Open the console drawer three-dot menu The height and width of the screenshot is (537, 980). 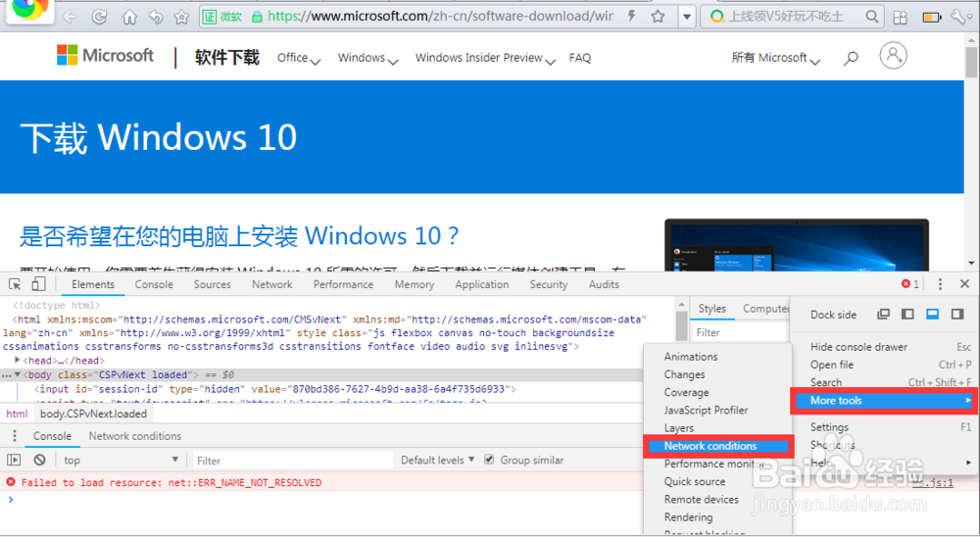coord(15,436)
